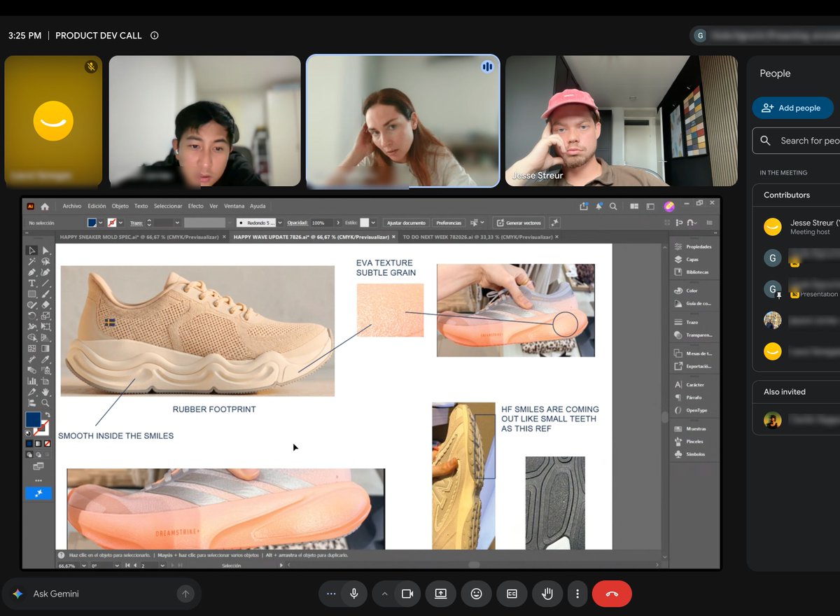Select the Capas panel icon

(678, 259)
